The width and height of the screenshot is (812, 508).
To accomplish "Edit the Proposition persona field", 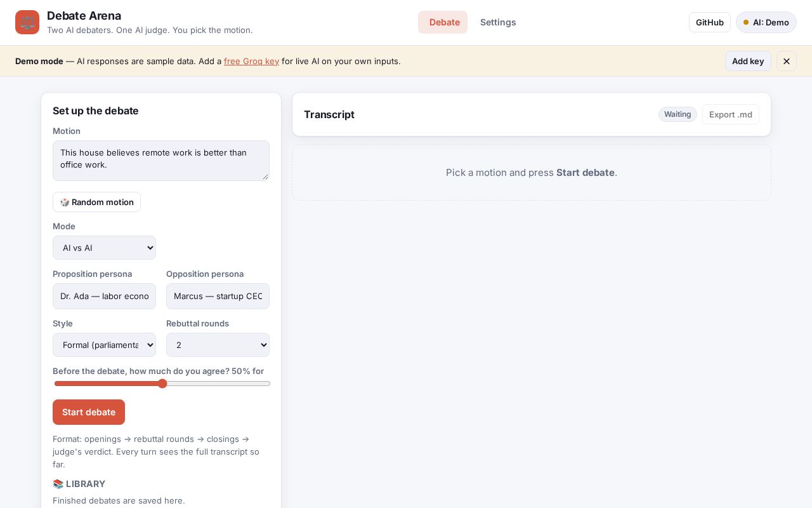I will [x=104, y=296].
